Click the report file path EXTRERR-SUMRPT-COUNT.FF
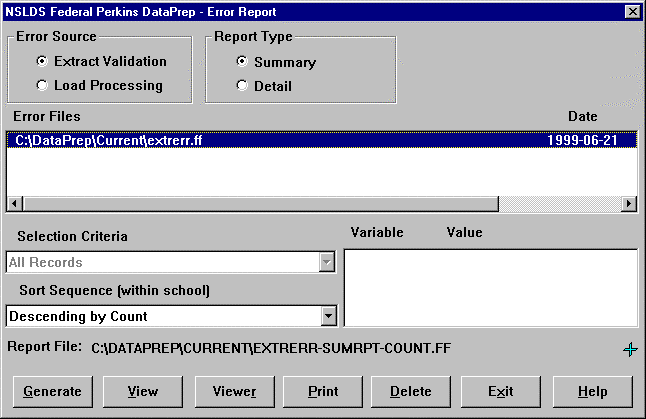The width and height of the screenshot is (646, 419). tap(271, 349)
